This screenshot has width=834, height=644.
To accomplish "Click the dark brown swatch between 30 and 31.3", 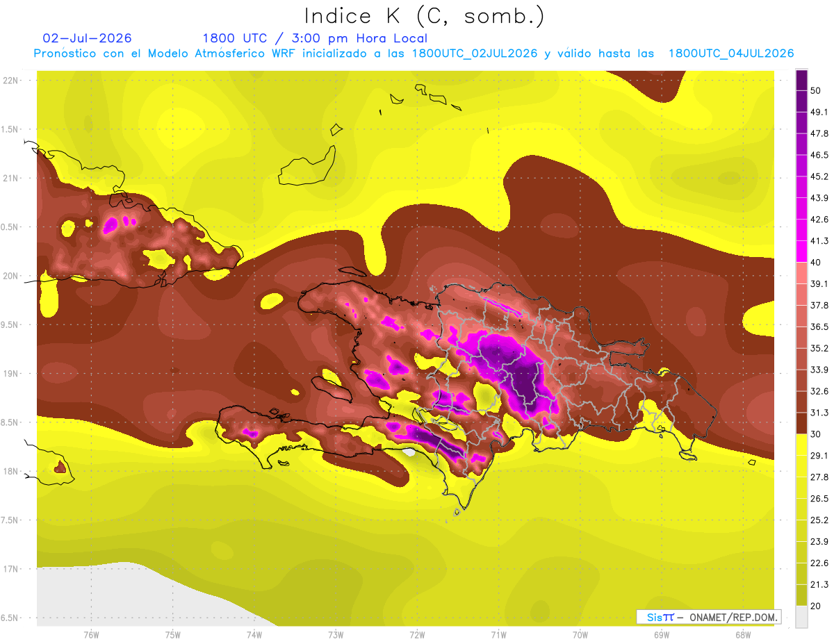I will [x=802, y=423].
